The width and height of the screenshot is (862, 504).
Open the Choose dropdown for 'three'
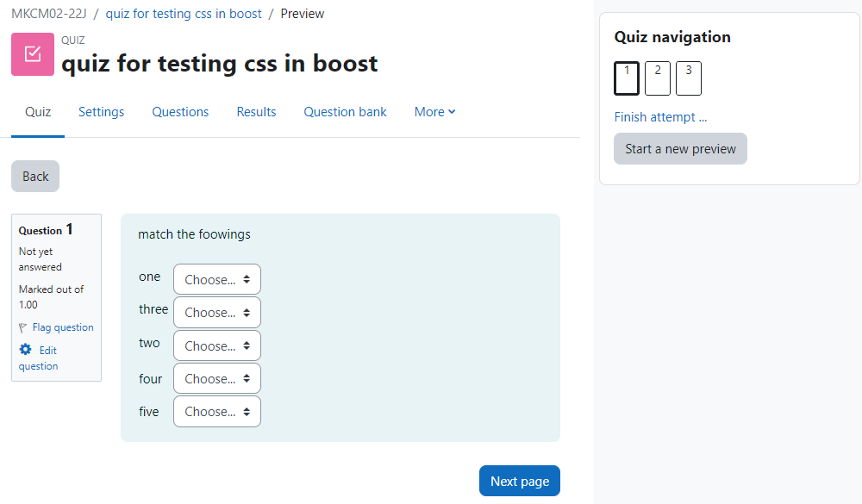pyautogui.click(x=217, y=312)
